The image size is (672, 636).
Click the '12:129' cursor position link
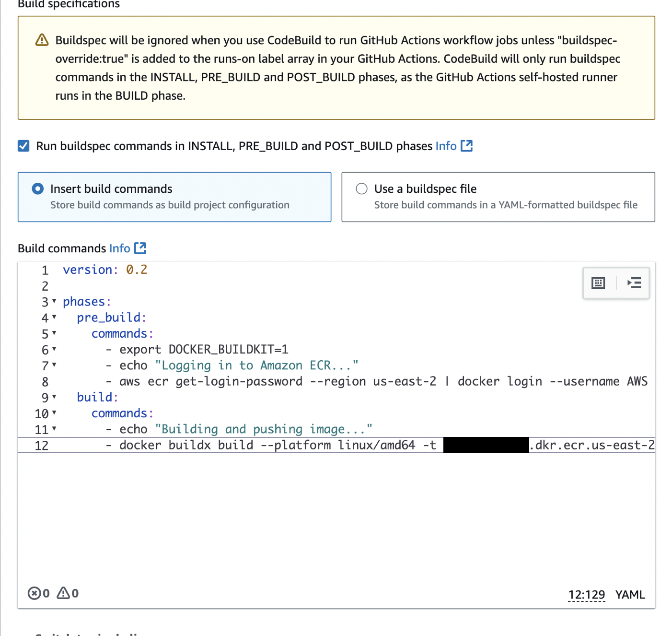587,595
